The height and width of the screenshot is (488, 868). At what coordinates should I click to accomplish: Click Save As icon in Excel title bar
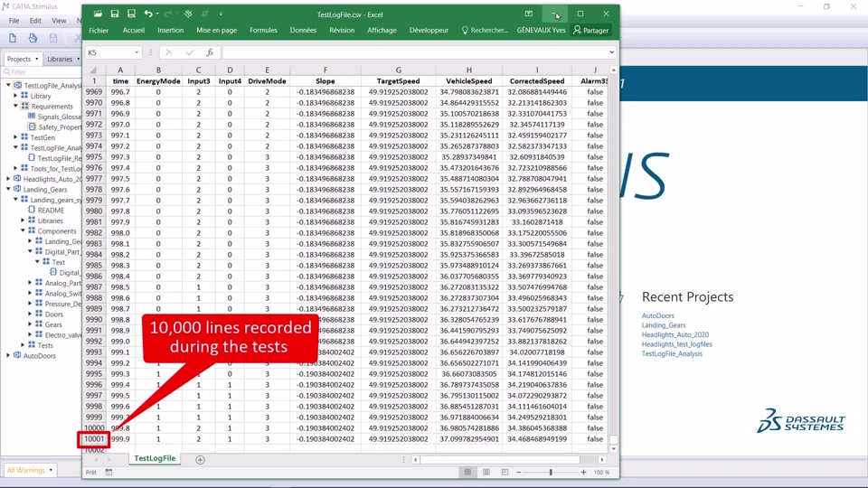pyautogui.click(x=131, y=14)
